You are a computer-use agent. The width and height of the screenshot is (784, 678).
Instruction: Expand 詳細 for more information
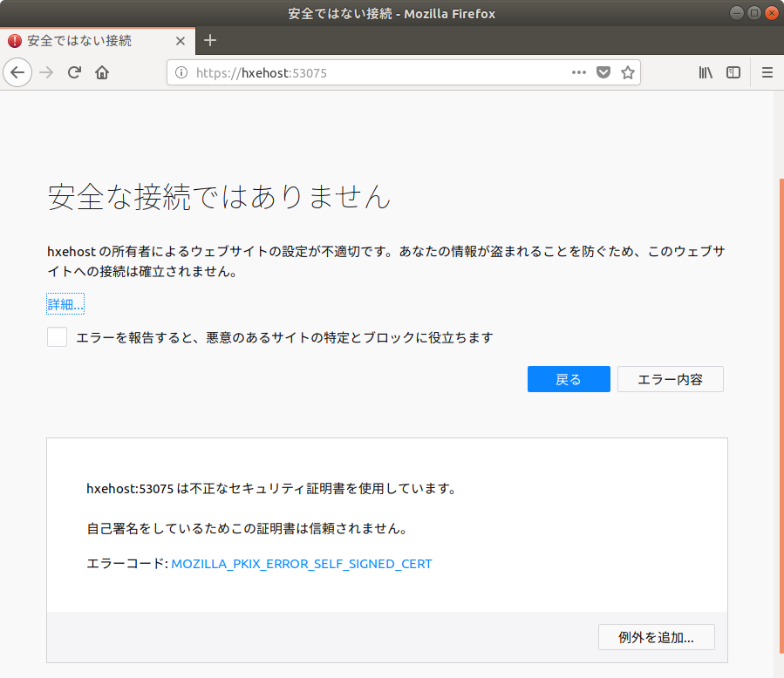[65, 303]
